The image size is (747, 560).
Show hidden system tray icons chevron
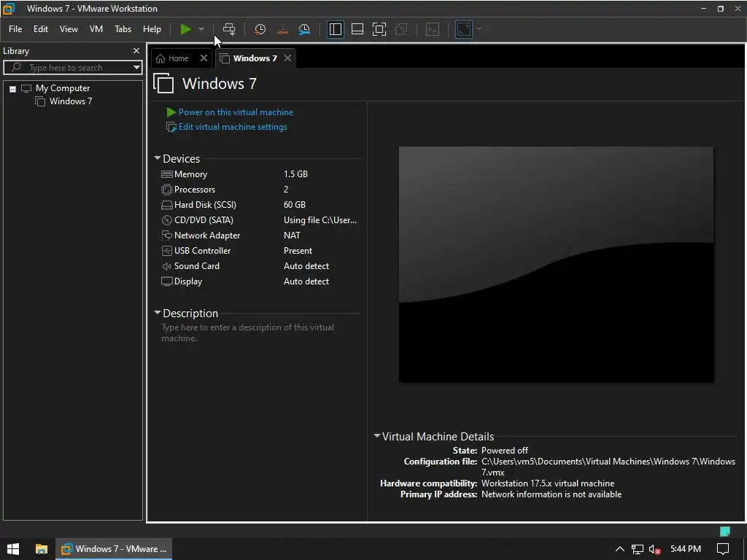[620, 549]
